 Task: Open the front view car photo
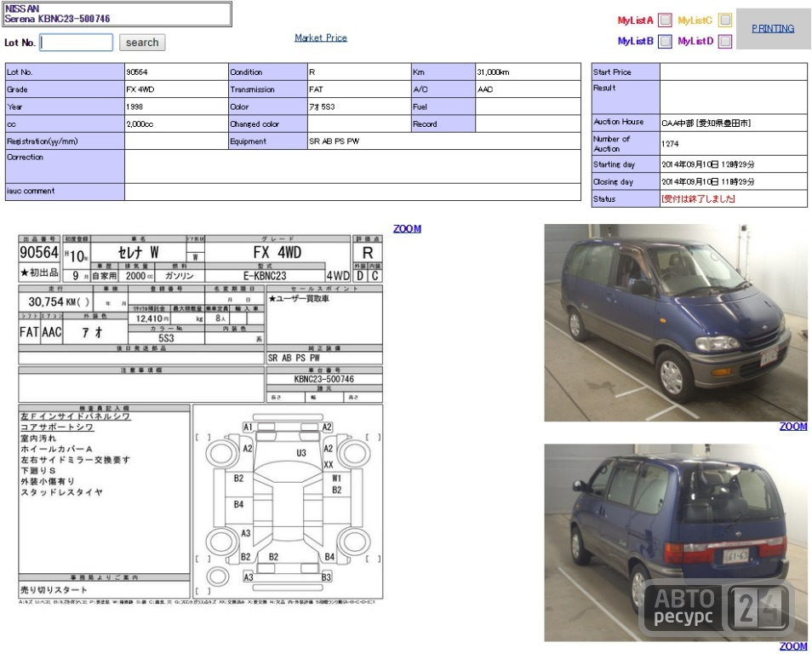[675, 323]
